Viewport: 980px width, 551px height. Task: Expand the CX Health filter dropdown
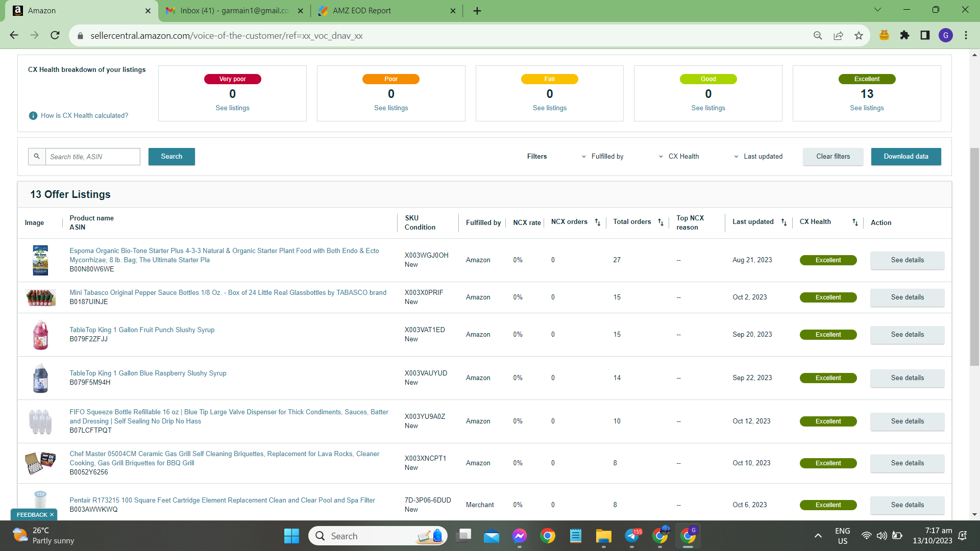pos(679,157)
